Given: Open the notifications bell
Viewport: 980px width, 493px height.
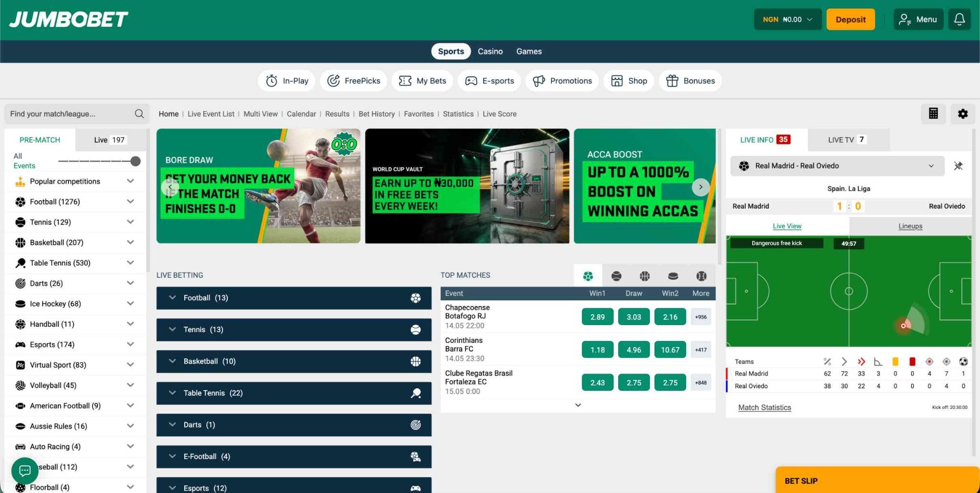Looking at the screenshot, I should click(x=959, y=19).
